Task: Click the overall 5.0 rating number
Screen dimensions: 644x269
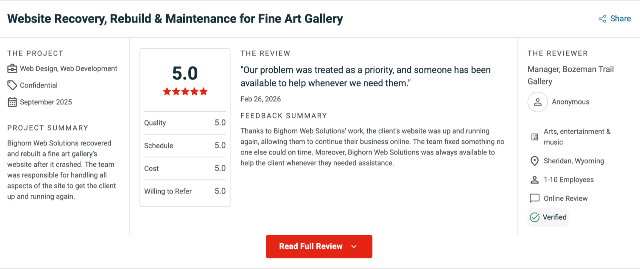Action: click(x=185, y=73)
